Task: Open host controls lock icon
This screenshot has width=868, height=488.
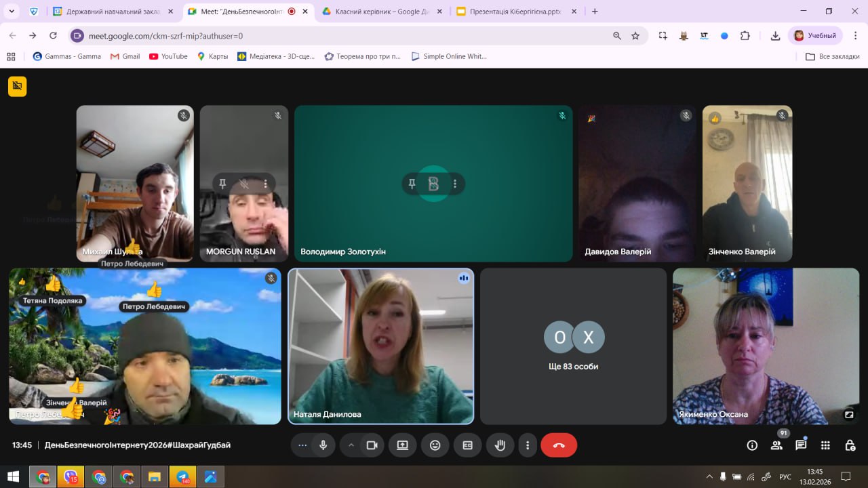Action: click(850, 445)
